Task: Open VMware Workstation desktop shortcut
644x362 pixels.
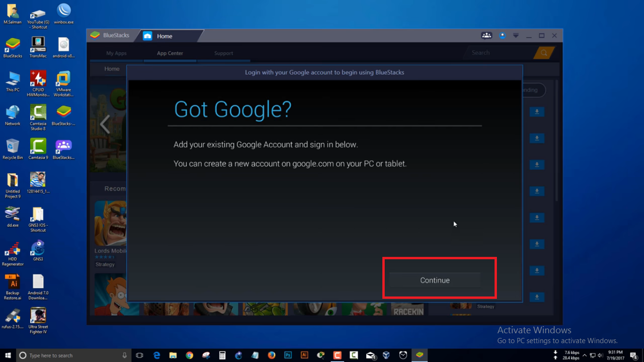Action: pos(64,84)
